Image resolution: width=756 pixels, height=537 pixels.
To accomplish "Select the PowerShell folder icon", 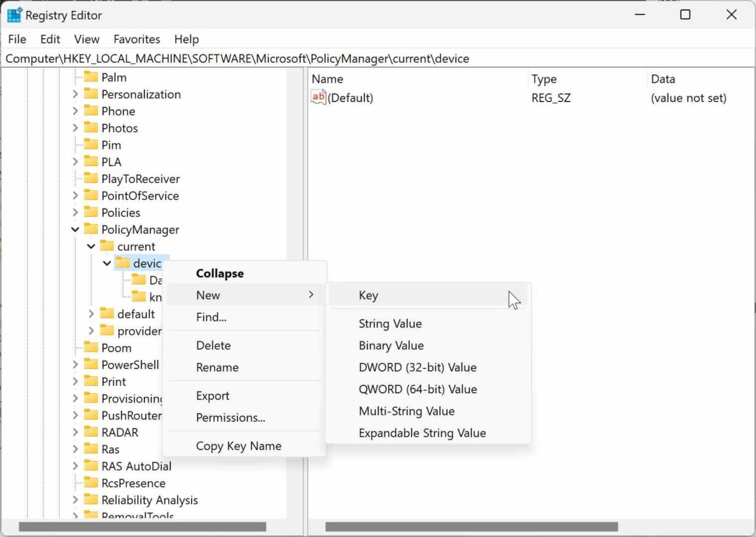I will (91, 364).
